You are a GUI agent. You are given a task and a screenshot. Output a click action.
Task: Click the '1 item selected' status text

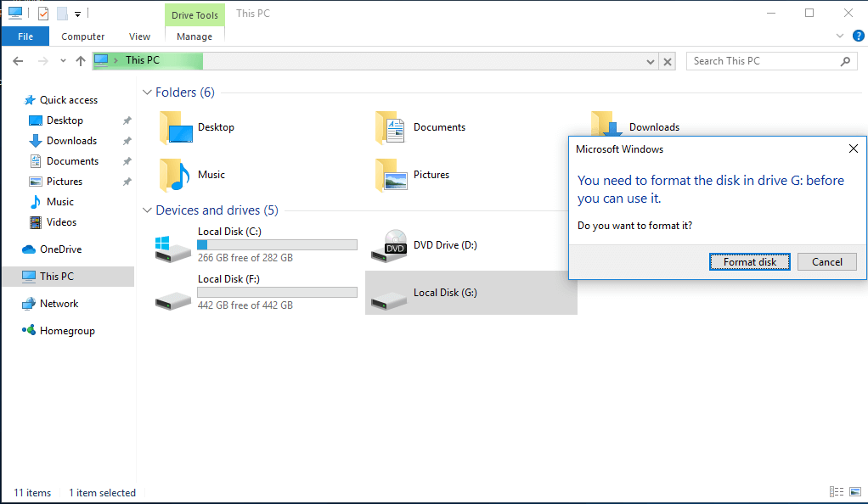(x=103, y=493)
